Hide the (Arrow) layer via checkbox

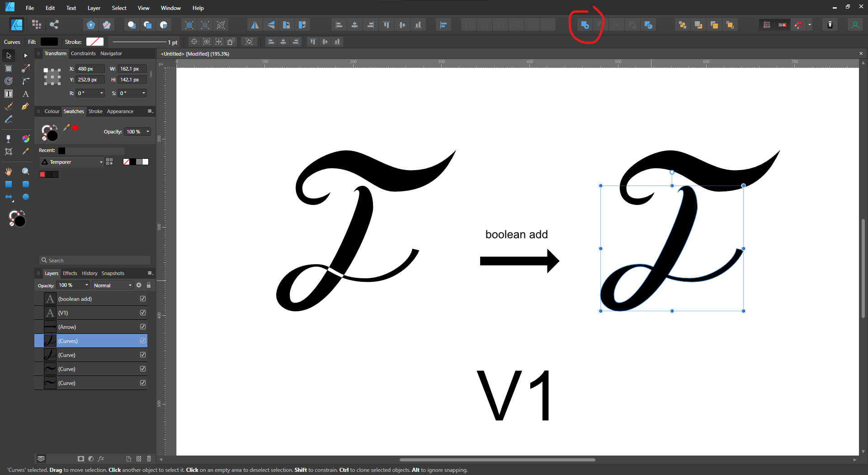pyautogui.click(x=143, y=327)
